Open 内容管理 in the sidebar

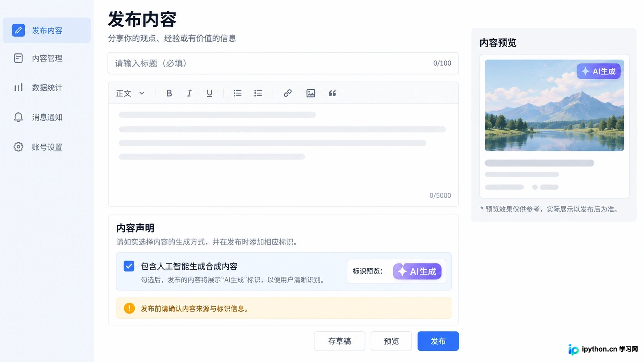click(47, 58)
